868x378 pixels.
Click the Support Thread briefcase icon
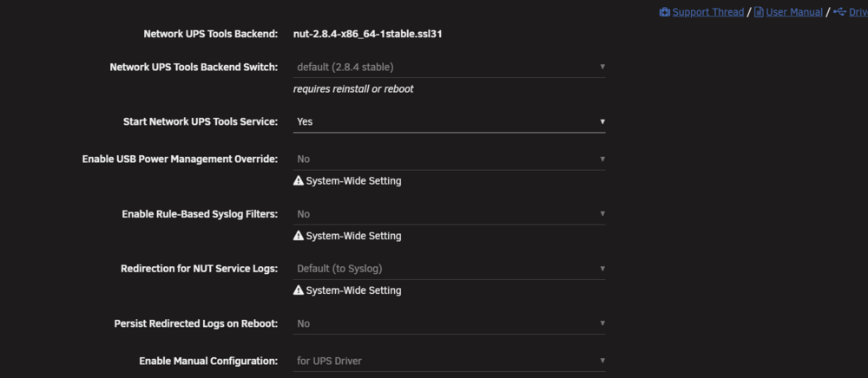tap(664, 11)
